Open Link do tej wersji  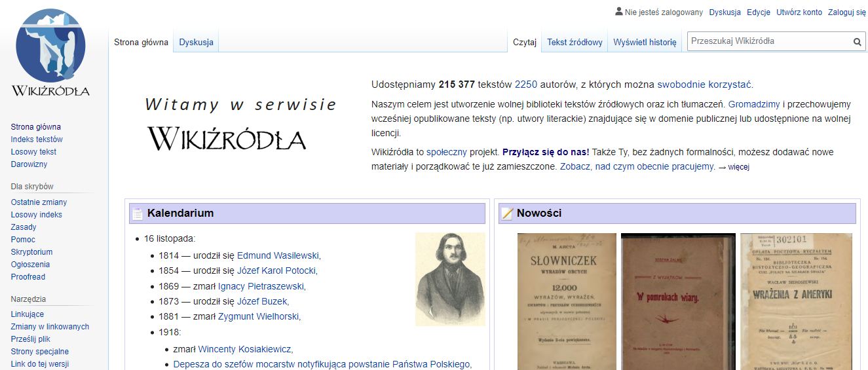pos(39,364)
